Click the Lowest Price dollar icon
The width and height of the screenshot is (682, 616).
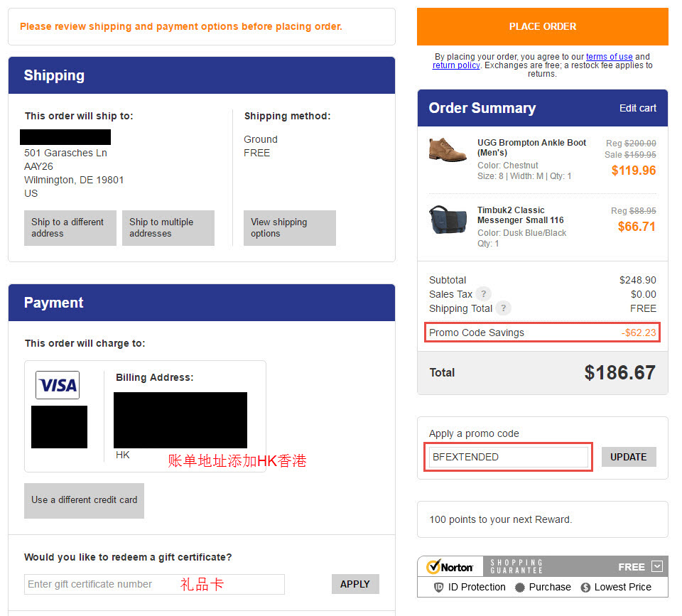click(585, 588)
